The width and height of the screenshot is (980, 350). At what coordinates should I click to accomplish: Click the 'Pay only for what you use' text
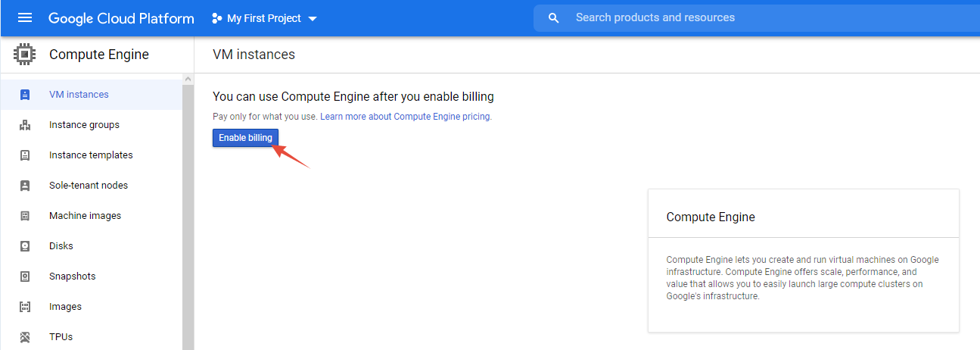click(265, 117)
